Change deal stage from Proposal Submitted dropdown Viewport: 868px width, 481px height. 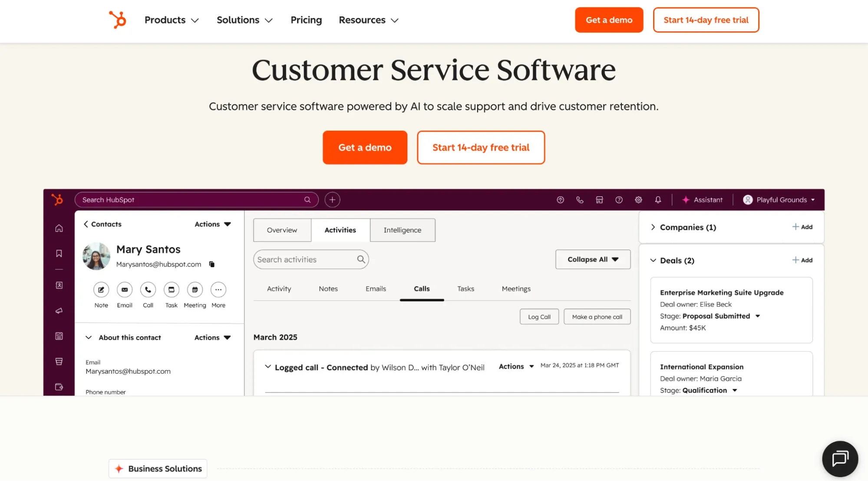pos(758,316)
